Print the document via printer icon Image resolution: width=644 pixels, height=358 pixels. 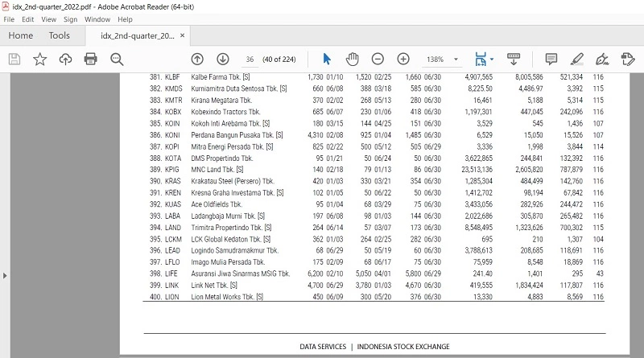click(90, 59)
